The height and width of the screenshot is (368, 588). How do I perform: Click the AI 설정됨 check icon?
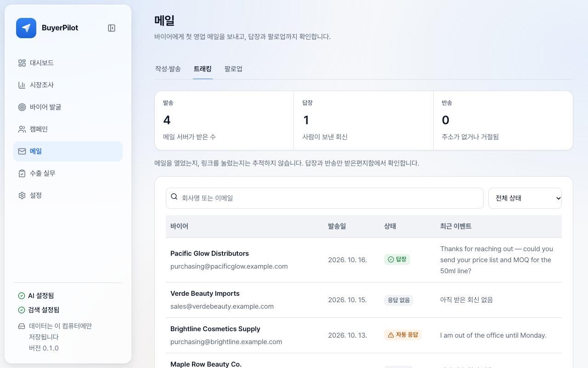22,296
